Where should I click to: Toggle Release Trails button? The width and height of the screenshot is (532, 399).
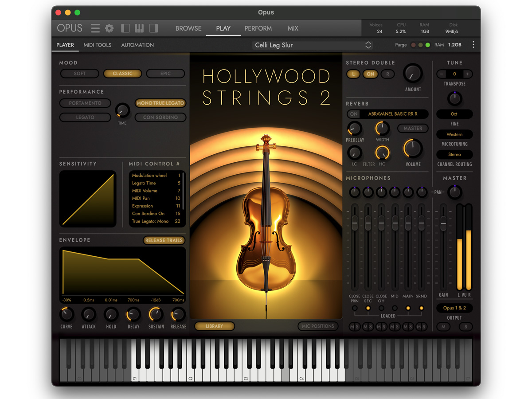click(x=164, y=240)
